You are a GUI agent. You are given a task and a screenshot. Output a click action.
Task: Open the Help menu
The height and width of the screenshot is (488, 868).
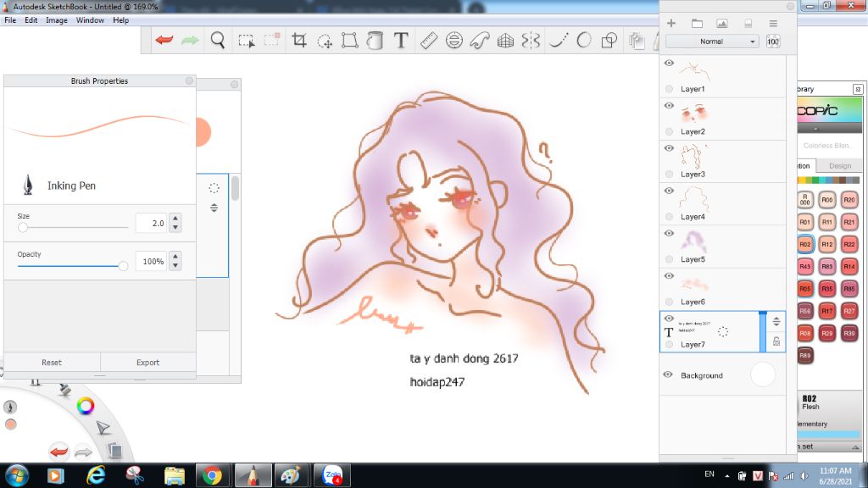pyautogui.click(x=120, y=20)
